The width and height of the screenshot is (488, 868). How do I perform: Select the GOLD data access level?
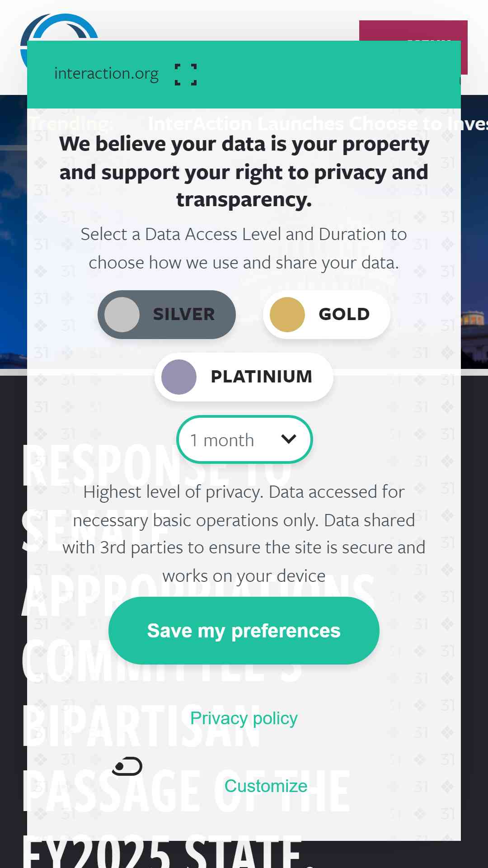pyautogui.click(x=327, y=315)
